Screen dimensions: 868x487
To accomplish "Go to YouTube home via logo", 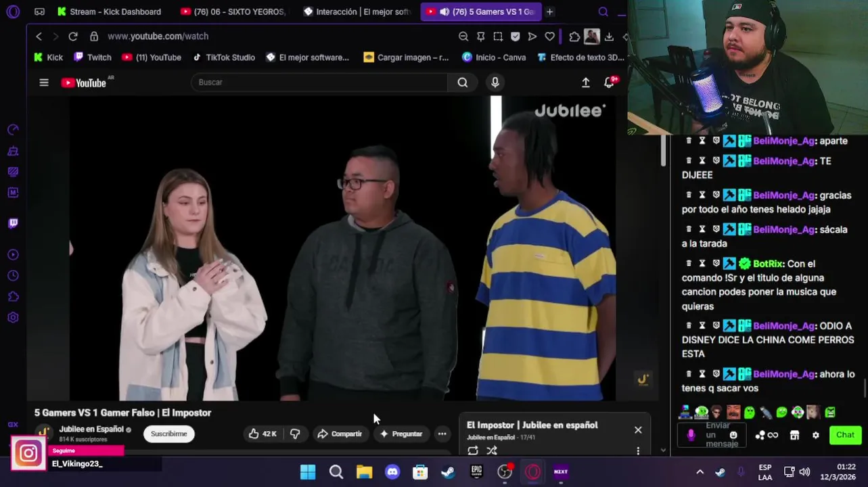I will pos(84,83).
